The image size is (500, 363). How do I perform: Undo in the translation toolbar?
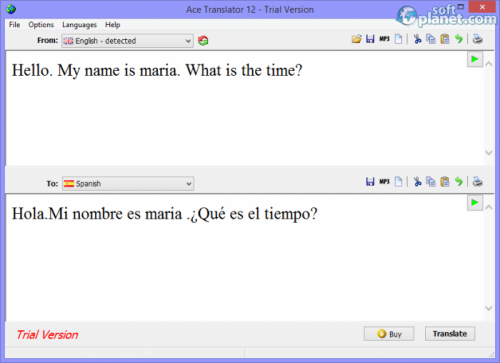(459, 182)
